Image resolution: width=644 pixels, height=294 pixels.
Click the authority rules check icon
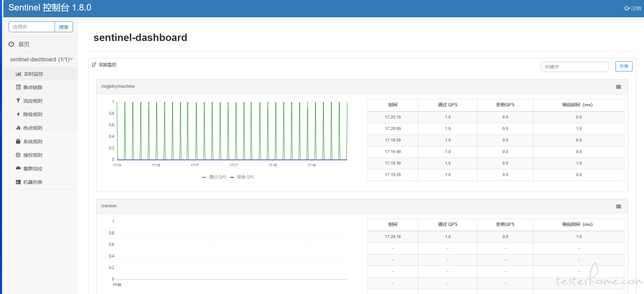tap(18, 155)
